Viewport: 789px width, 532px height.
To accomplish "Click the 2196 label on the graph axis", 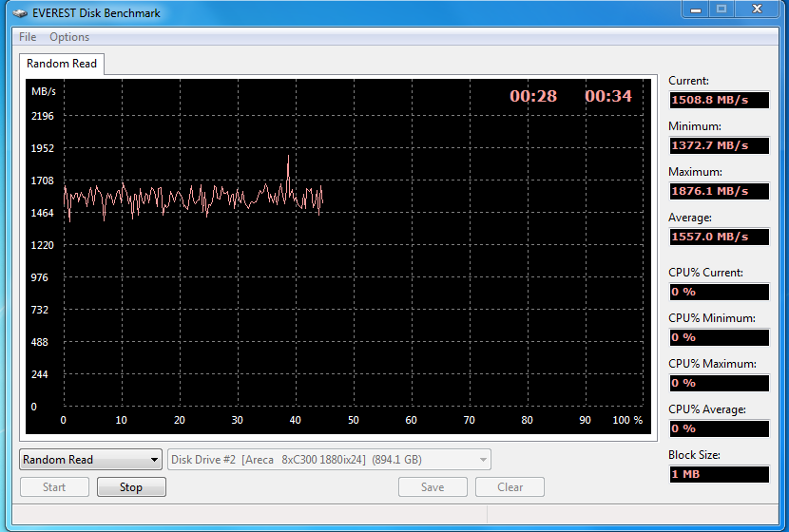I will (42, 116).
